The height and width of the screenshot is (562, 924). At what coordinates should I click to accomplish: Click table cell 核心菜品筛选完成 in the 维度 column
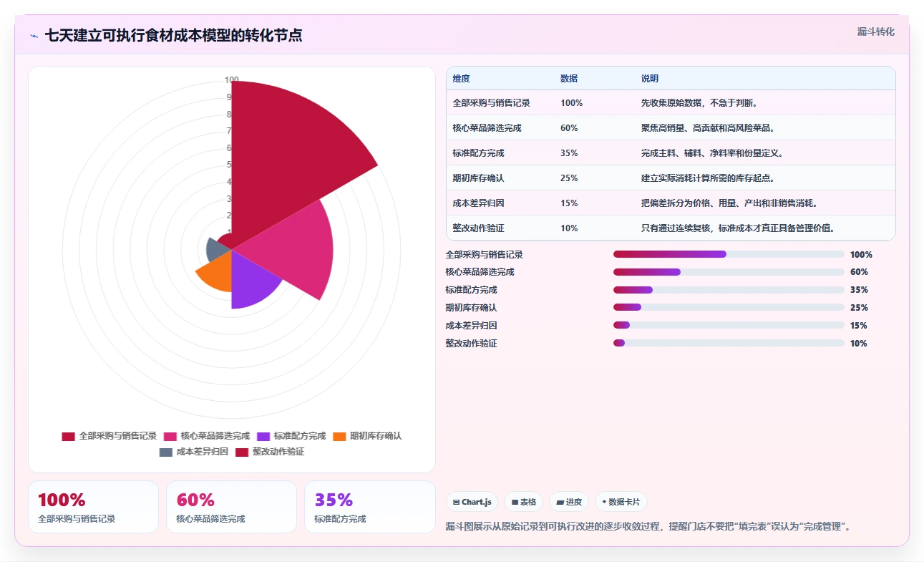[x=487, y=128]
